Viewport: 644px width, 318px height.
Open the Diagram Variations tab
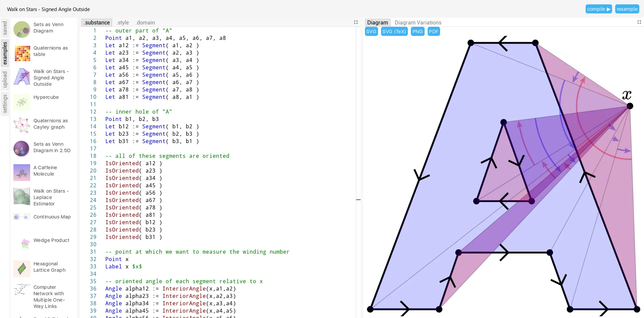[x=418, y=22]
